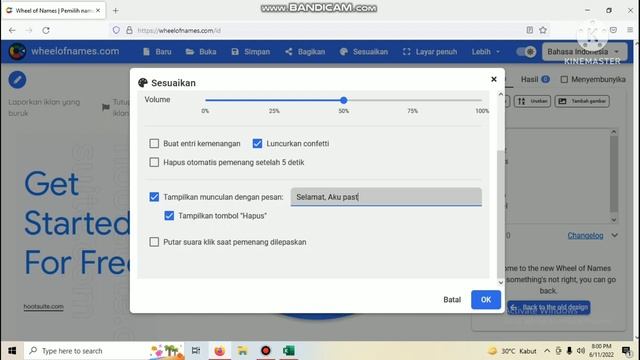Open the Windows Start menu

(x=12, y=351)
